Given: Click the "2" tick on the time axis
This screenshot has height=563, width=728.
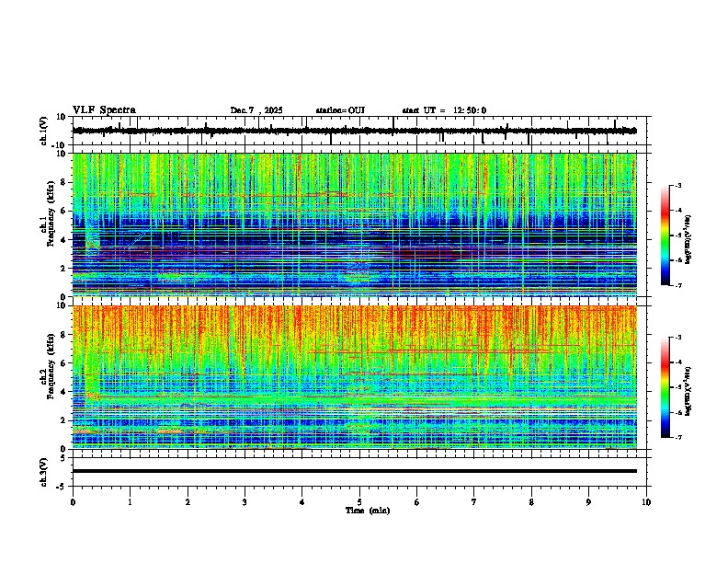Looking at the screenshot, I should point(188,502).
